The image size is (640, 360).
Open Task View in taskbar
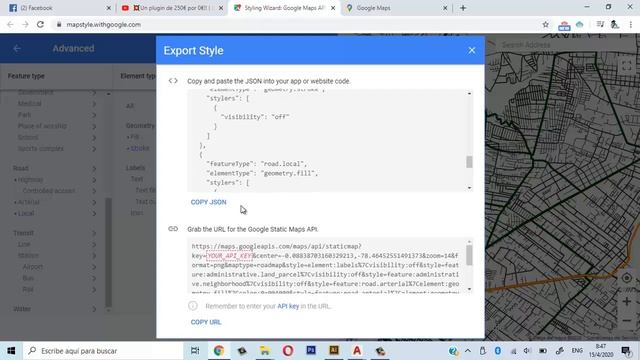[x=195, y=351]
